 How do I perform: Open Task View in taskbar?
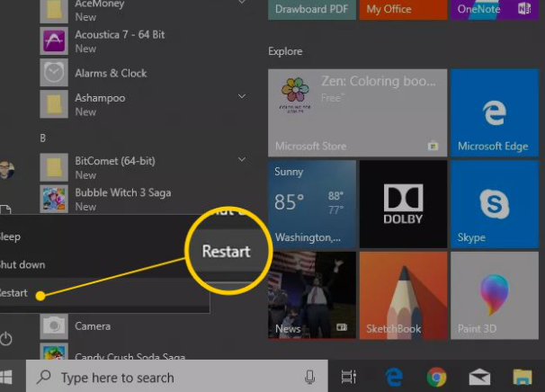(349, 377)
